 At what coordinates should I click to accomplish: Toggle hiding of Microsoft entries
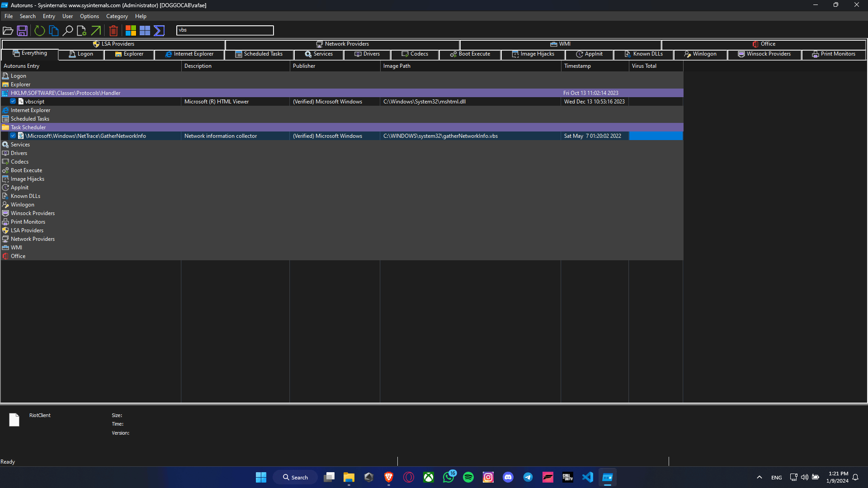click(131, 30)
